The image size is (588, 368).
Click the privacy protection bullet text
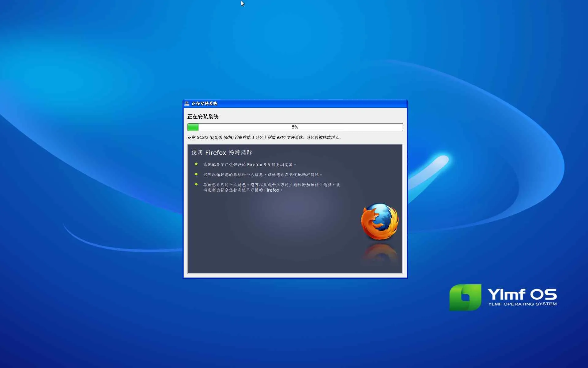pos(262,174)
